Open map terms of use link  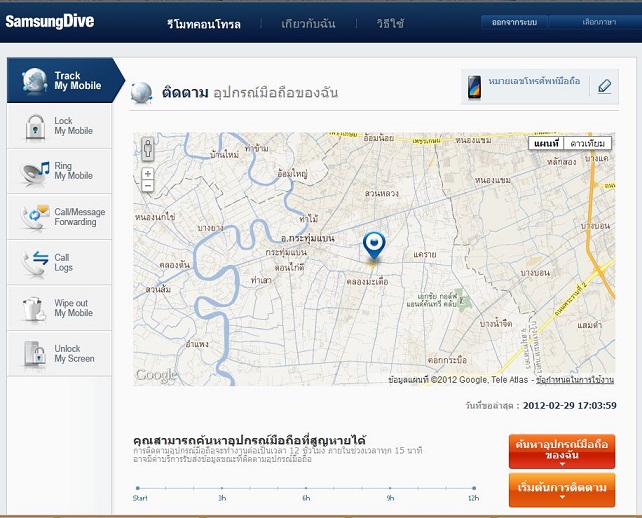point(575,380)
